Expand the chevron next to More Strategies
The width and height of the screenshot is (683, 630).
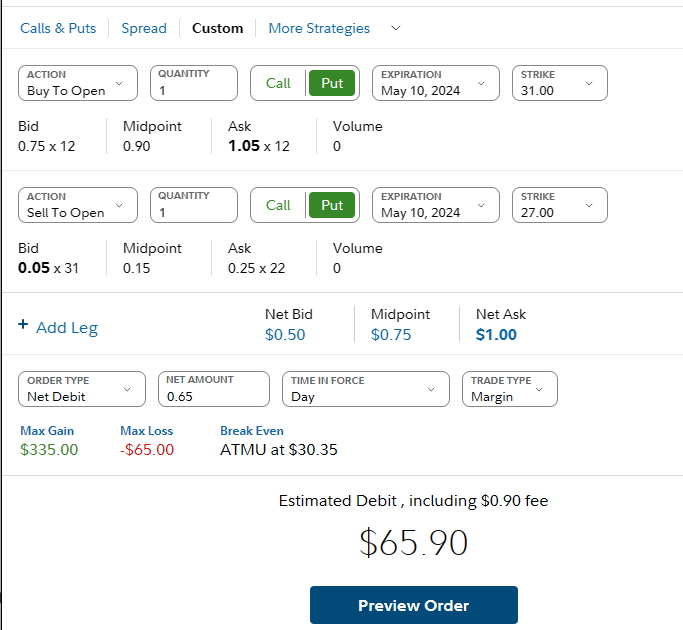[x=396, y=28]
